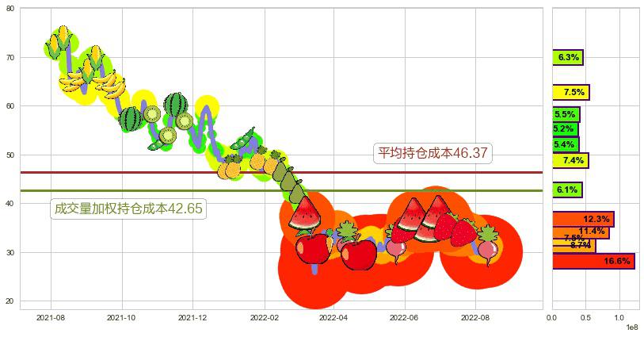Viewport: 644px width, 337px height.
Task: Click the 2022-04 date label on x-axis
Action: pyautogui.click(x=333, y=317)
